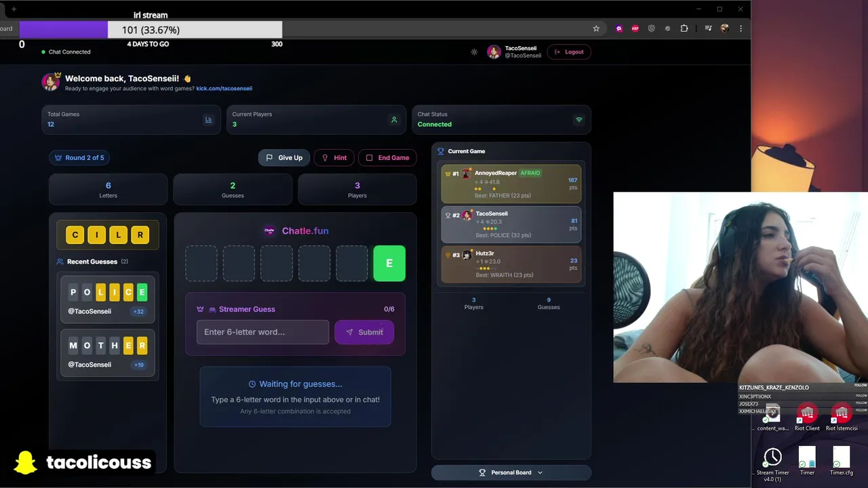Click the '4 DAYS TO GO' label
Viewport: 868px width, 488px height.
tap(148, 44)
